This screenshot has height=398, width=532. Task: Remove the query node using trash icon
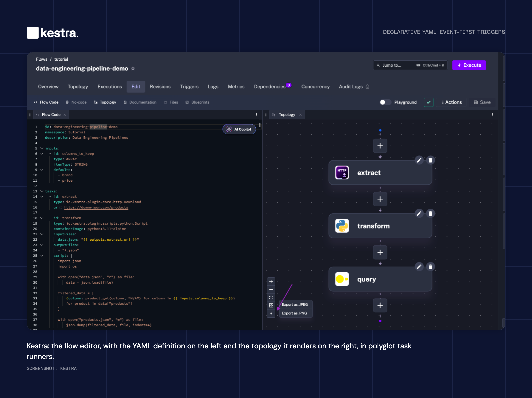click(430, 267)
